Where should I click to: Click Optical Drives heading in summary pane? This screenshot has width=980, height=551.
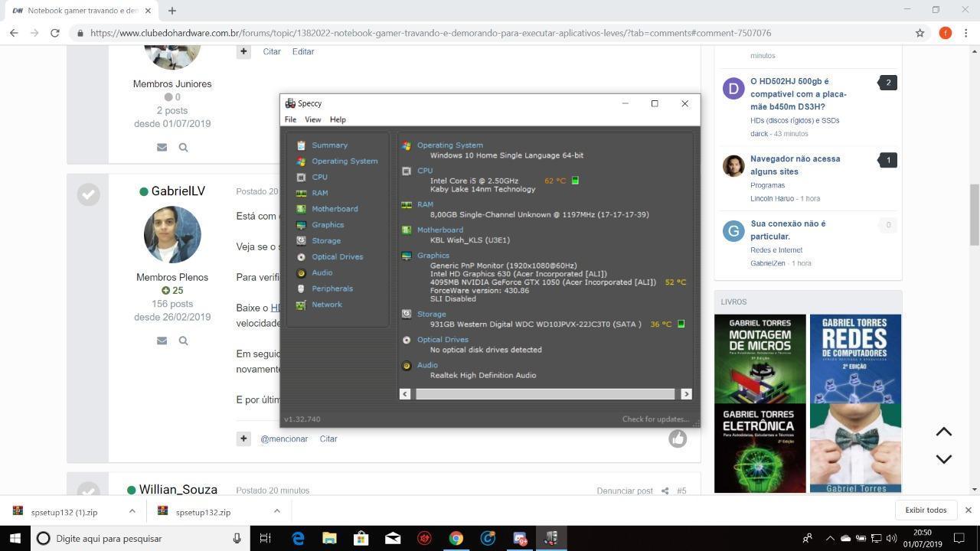click(443, 340)
